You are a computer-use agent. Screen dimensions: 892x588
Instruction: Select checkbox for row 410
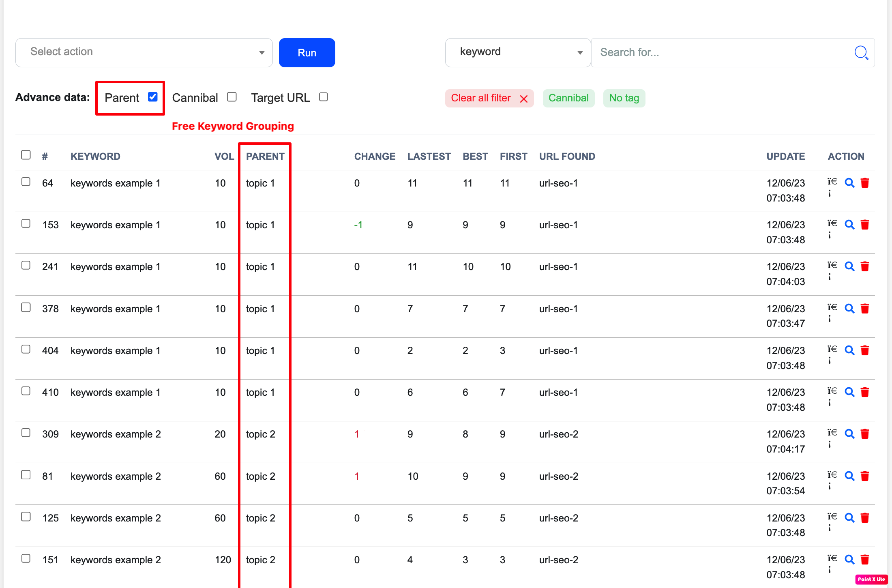tap(26, 391)
